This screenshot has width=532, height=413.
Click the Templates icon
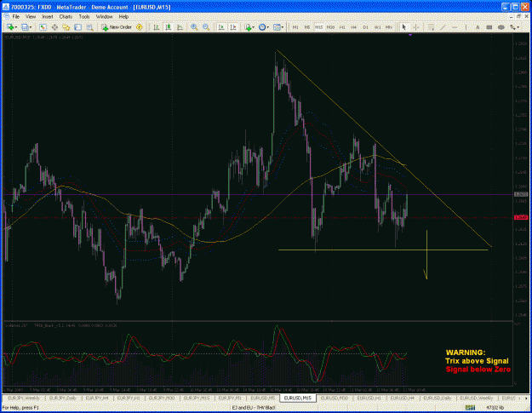[x=277, y=27]
